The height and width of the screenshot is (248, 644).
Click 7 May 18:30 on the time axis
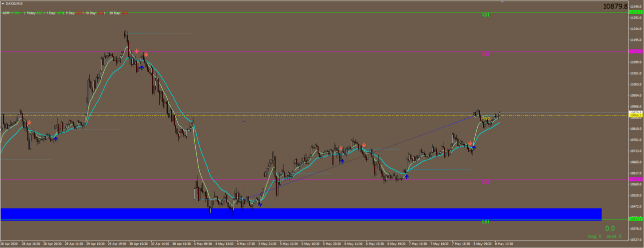tap(461, 244)
